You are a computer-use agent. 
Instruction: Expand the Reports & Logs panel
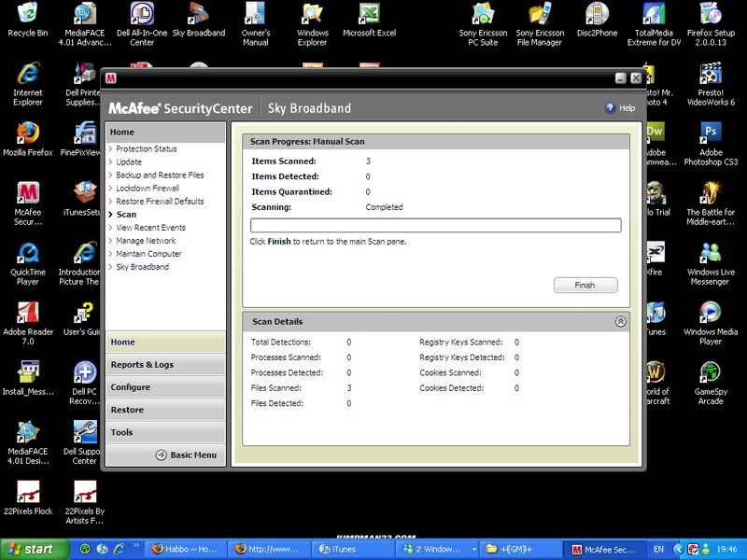165,365
